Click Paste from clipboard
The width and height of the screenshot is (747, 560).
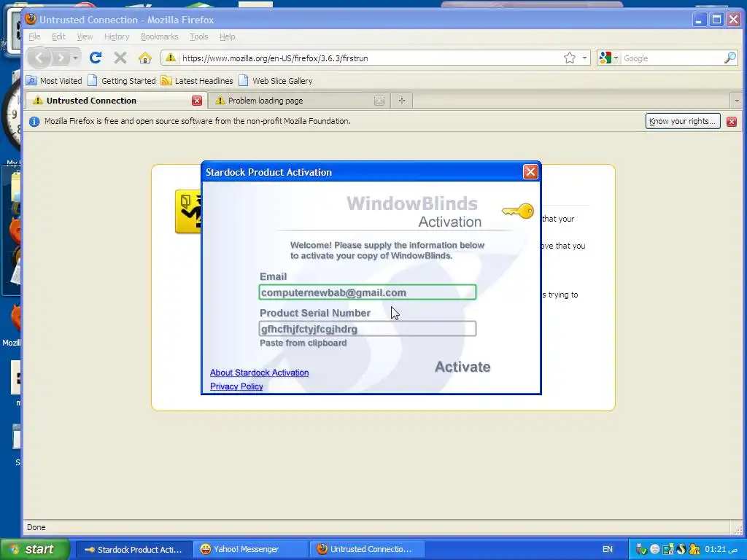click(303, 343)
